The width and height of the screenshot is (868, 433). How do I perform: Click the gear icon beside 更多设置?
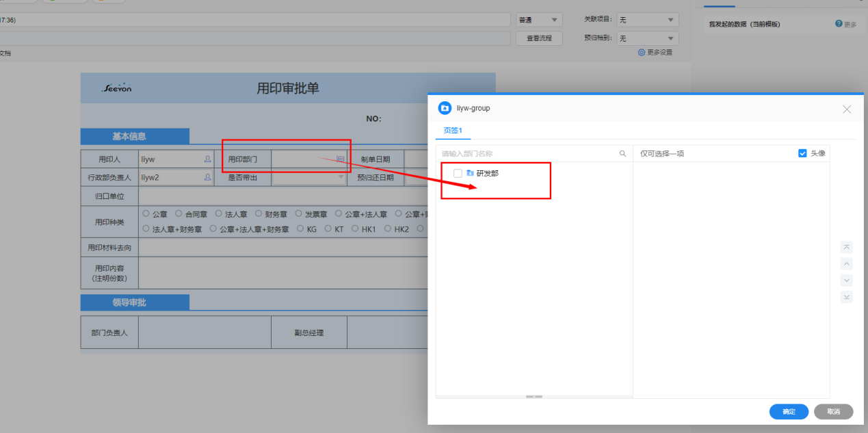pyautogui.click(x=641, y=53)
